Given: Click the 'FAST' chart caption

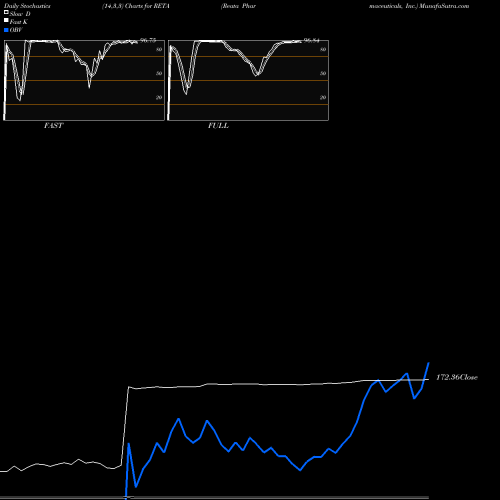Looking at the screenshot, I should (53, 126).
